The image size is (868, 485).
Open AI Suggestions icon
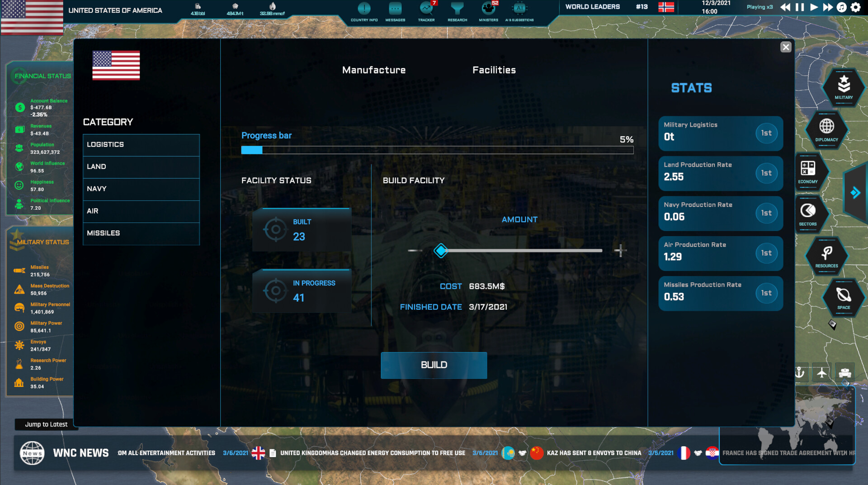point(519,9)
